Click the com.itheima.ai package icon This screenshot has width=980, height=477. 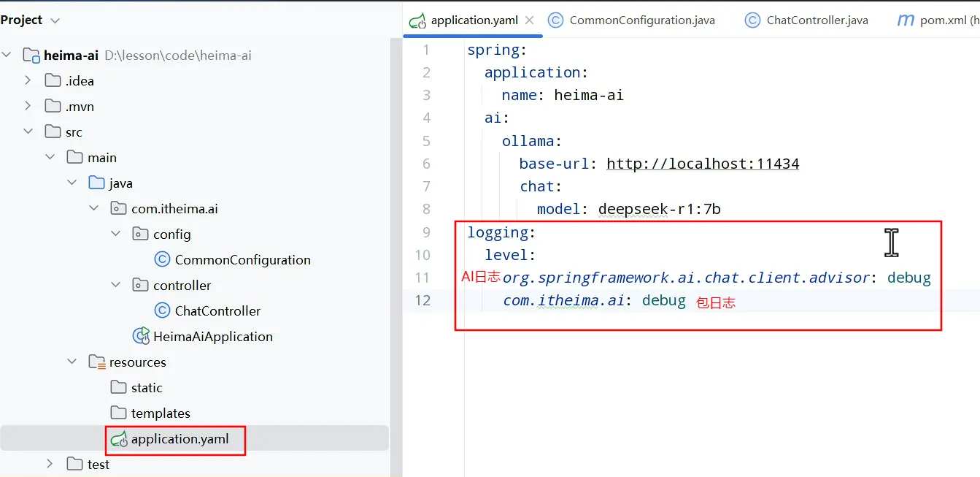click(x=118, y=208)
